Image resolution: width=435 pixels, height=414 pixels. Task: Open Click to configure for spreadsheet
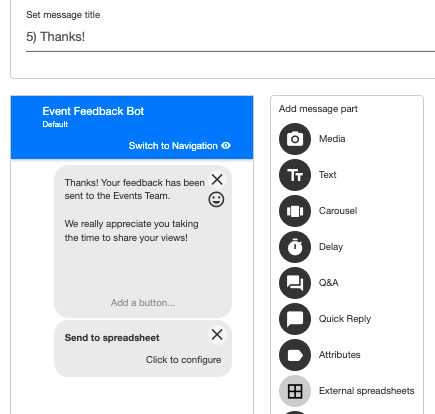[183, 360]
